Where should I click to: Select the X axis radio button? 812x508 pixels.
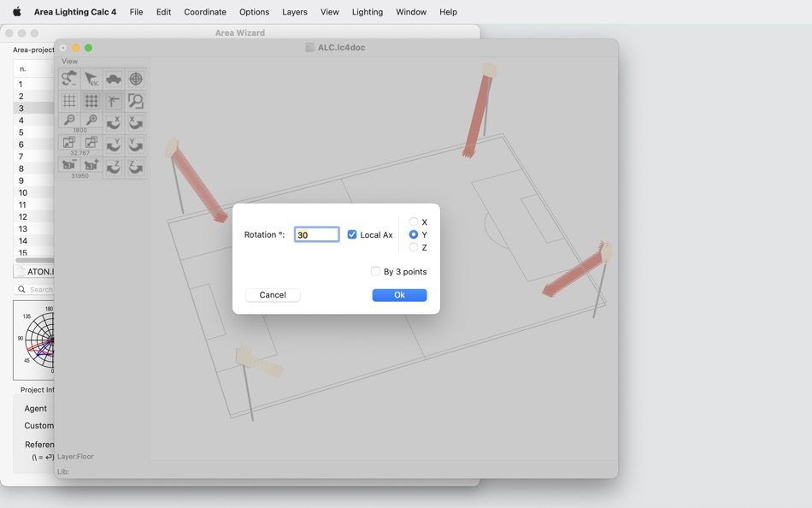pos(413,222)
